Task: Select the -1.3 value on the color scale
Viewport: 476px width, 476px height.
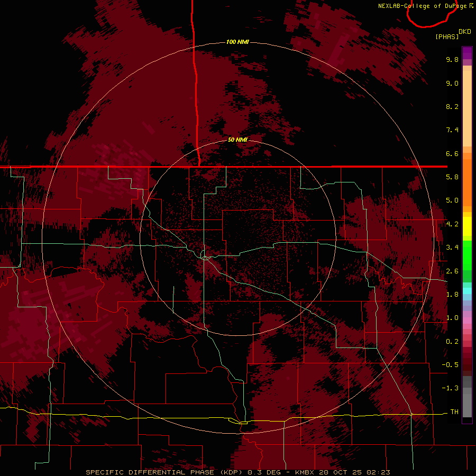Action: click(450, 388)
